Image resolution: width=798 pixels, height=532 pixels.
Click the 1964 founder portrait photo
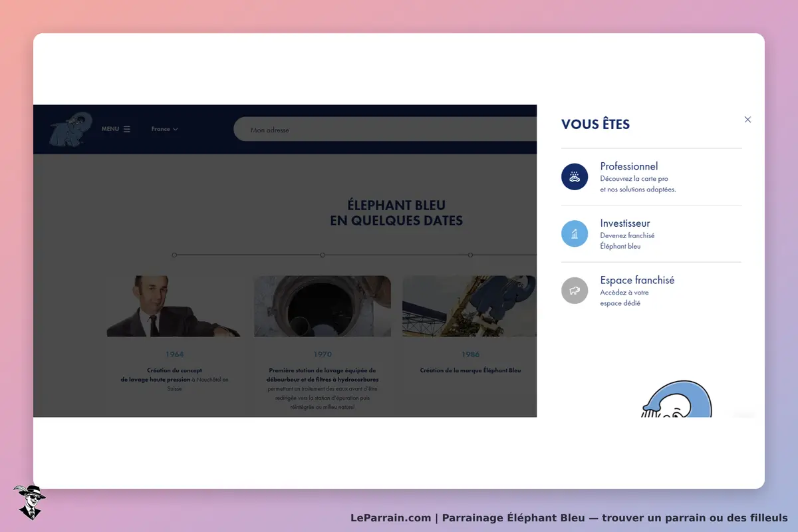(174, 306)
